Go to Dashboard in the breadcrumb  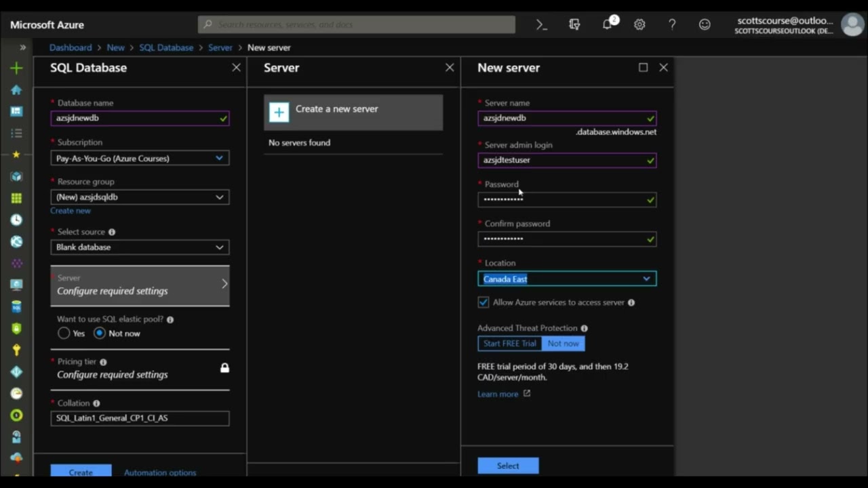[71, 47]
